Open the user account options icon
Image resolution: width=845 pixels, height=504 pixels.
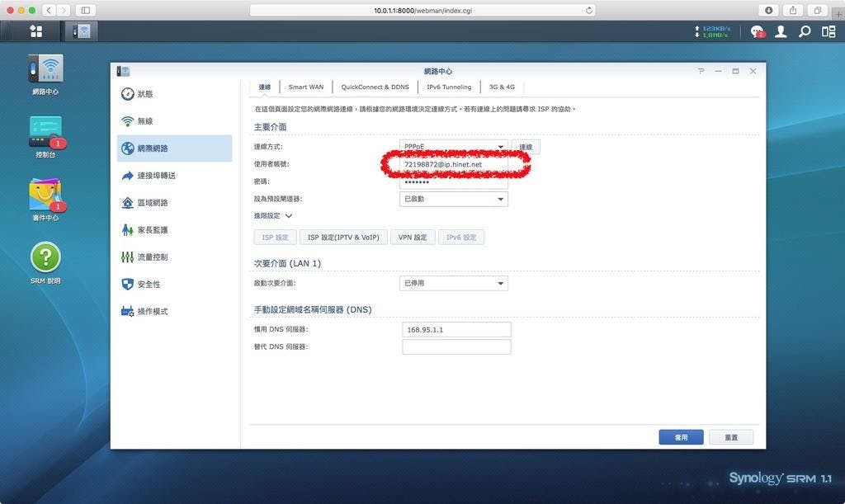tap(781, 31)
